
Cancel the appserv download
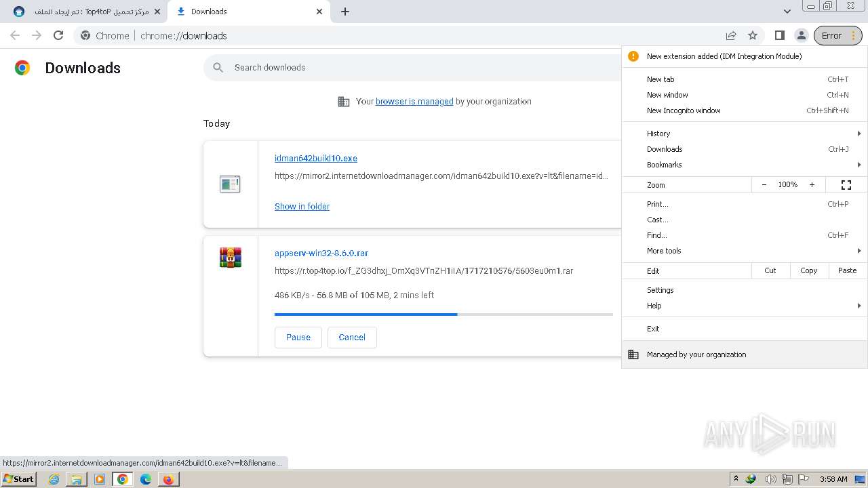tap(352, 337)
